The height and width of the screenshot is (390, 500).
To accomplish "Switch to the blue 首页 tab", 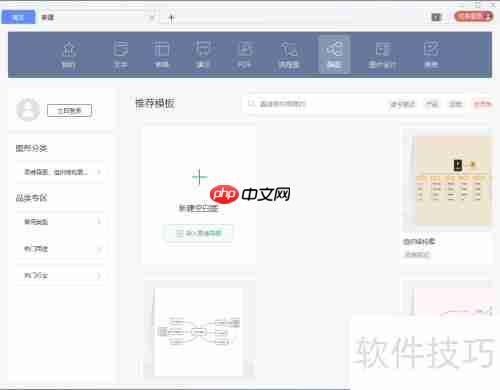I will [x=18, y=17].
